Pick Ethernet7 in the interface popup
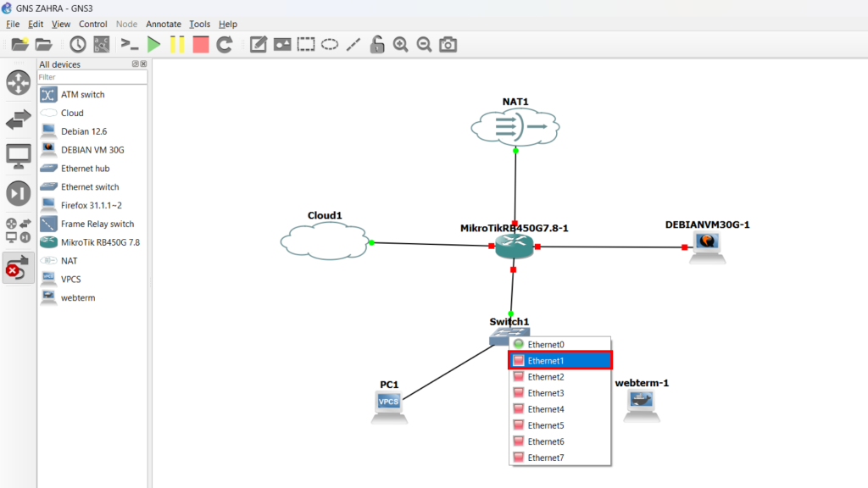Image resolution: width=868 pixels, height=488 pixels. (559, 457)
